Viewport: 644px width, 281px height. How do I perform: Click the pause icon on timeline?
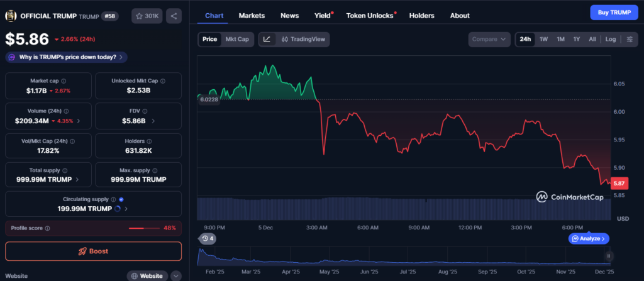point(609,256)
